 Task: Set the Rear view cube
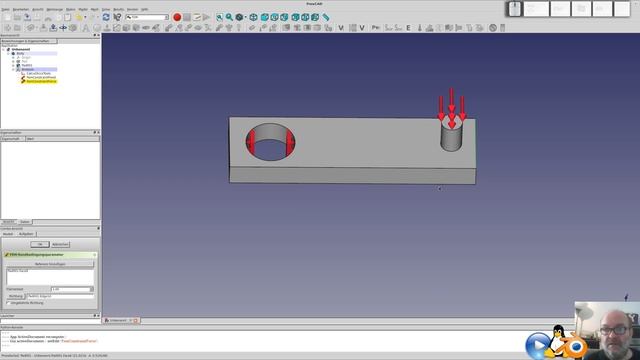click(305, 17)
